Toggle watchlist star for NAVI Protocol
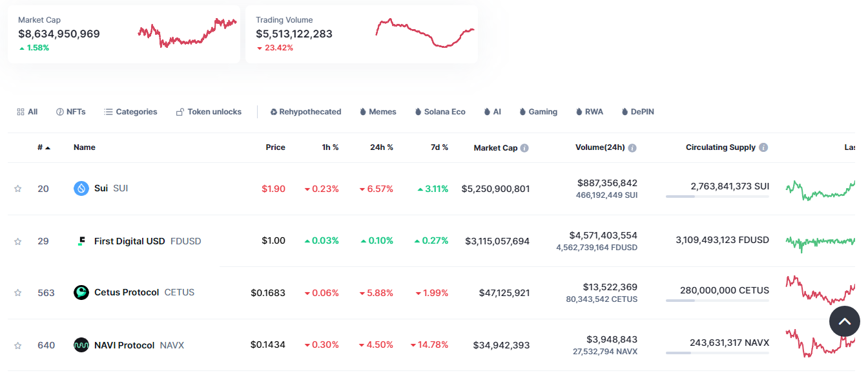Viewport: 868px width, 373px height. pos(18,345)
